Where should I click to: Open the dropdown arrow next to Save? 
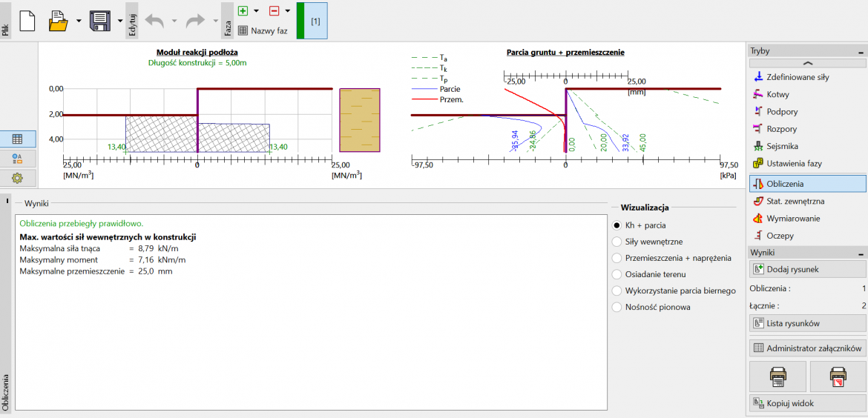(x=120, y=21)
